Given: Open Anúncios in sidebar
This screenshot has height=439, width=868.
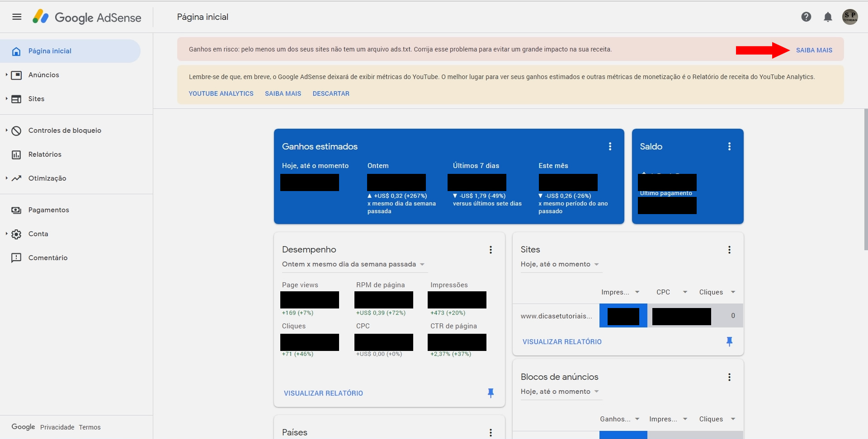Looking at the screenshot, I should pyautogui.click(x=43, y=75).
